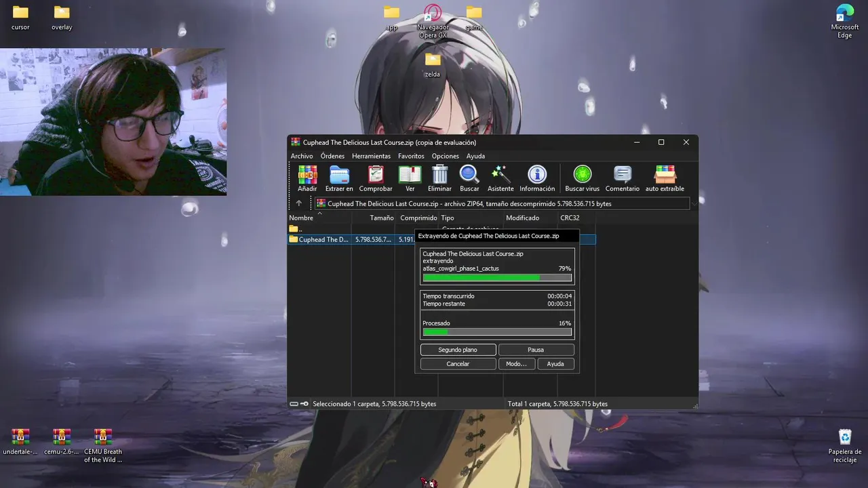Click the Modo... button
The image size is (868, 488).
tap(516, 364)
